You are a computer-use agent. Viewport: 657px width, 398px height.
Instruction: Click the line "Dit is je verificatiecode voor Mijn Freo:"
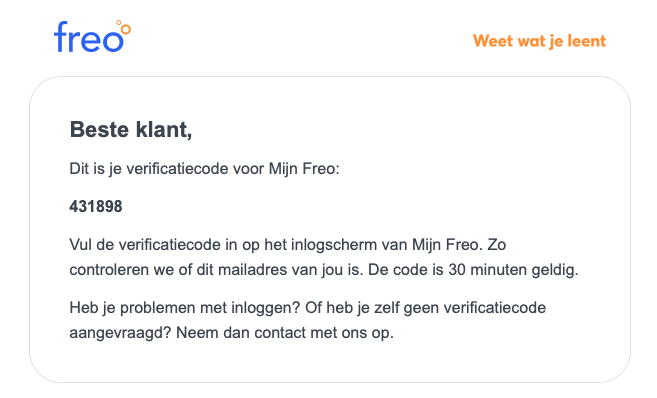pyautogui.click(x=204, y=169)
